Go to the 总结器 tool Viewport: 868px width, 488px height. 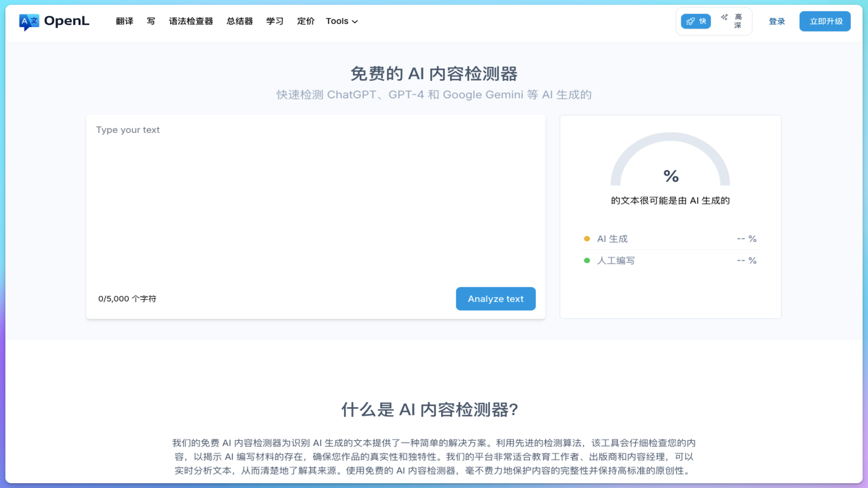point(239,21)
